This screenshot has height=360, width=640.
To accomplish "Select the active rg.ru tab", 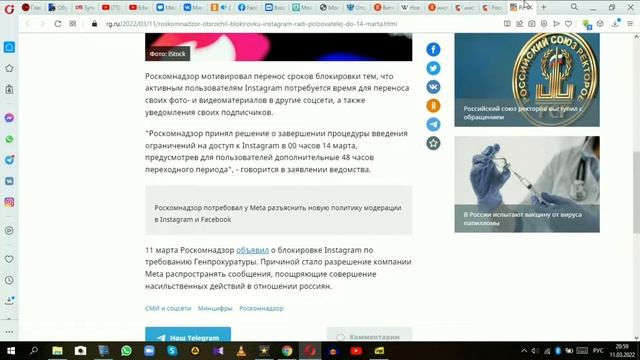I will click(x=521, y=7).
